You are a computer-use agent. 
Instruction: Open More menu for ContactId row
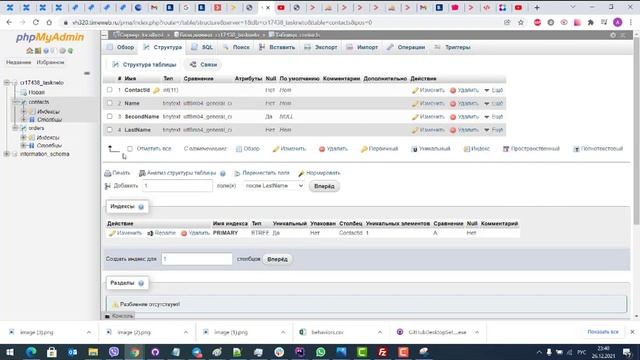493,90
